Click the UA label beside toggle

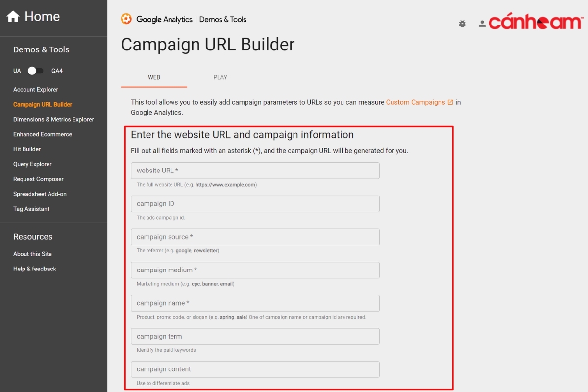coord(17,71)
